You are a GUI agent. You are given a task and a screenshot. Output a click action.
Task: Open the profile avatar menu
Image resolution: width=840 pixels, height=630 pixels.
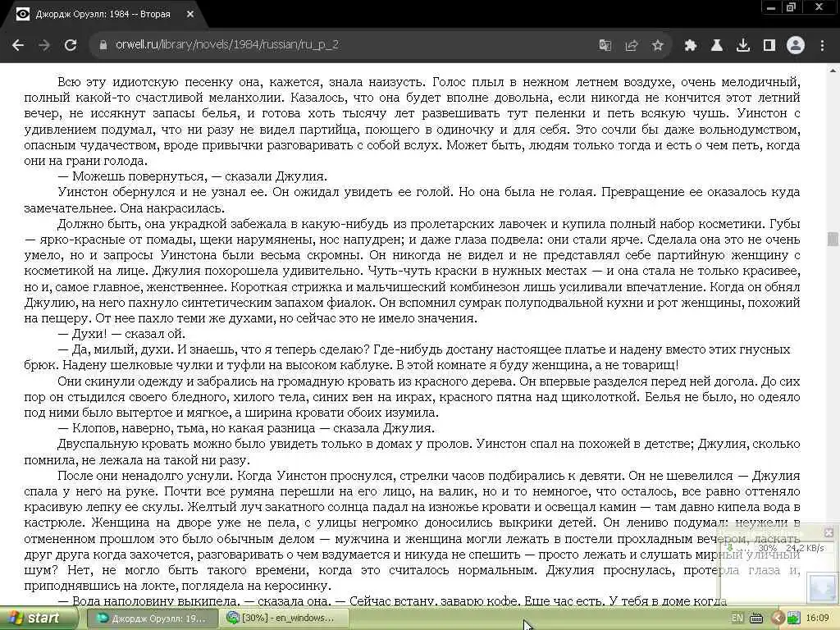796,46
